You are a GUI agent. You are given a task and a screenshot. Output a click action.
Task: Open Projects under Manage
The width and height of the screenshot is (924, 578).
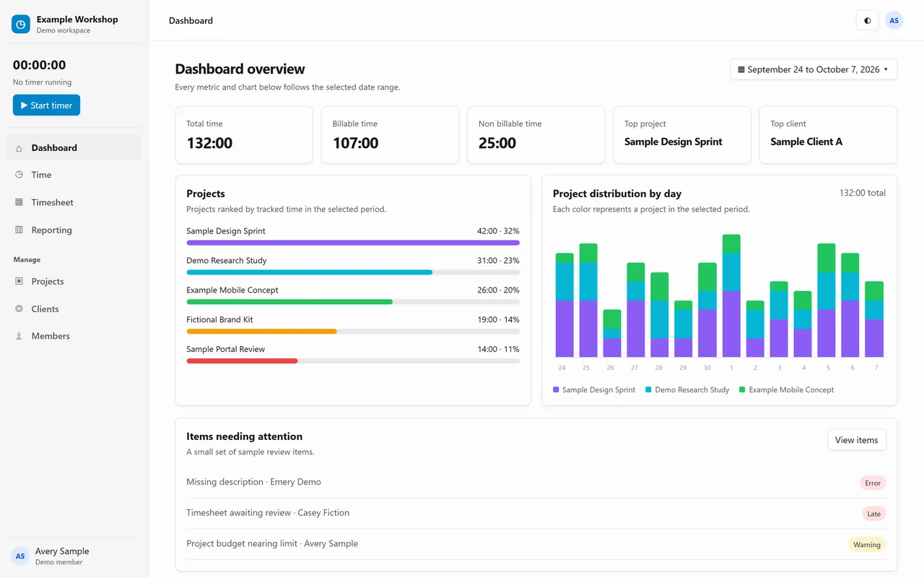(x=74, y=281)
